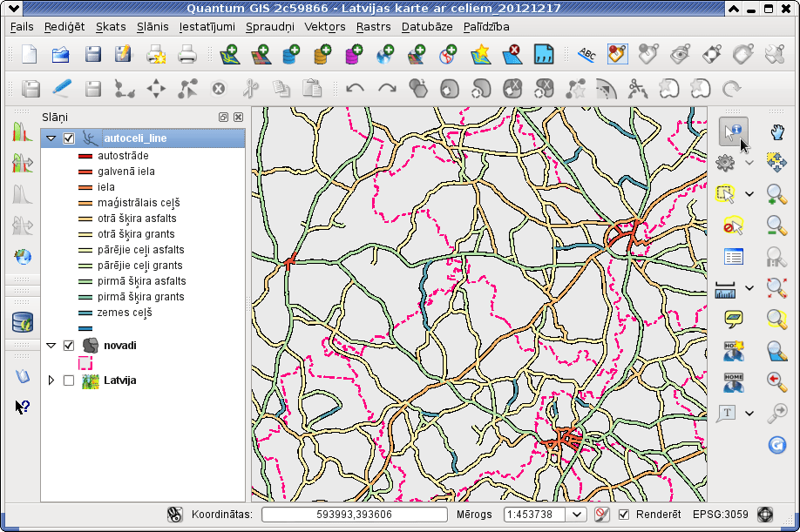
Task: Click the pink dashed novadi symbol swatch
Action: (x=85, y=363)
